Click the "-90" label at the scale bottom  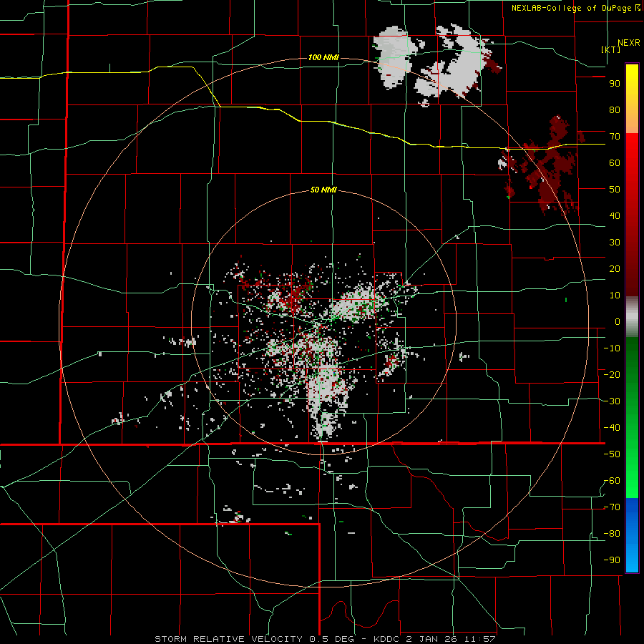(x=612, y=560)
